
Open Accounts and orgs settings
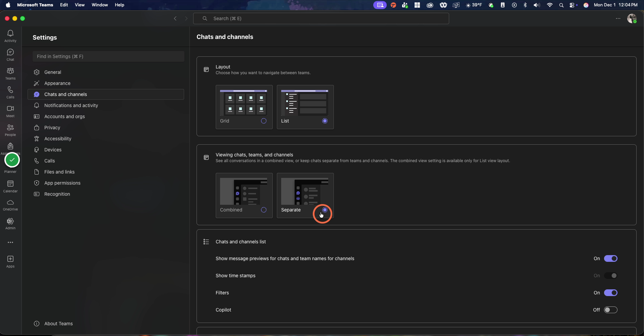coord(106,116)
